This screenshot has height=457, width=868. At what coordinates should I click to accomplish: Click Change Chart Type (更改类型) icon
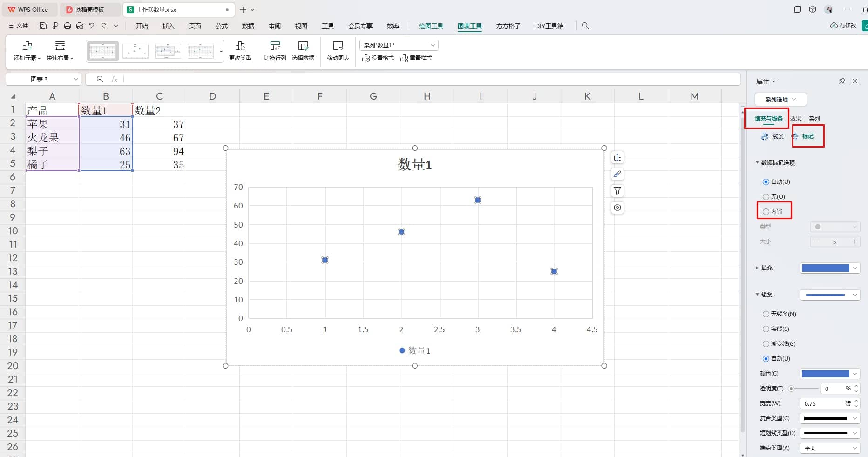pos(240,51)
